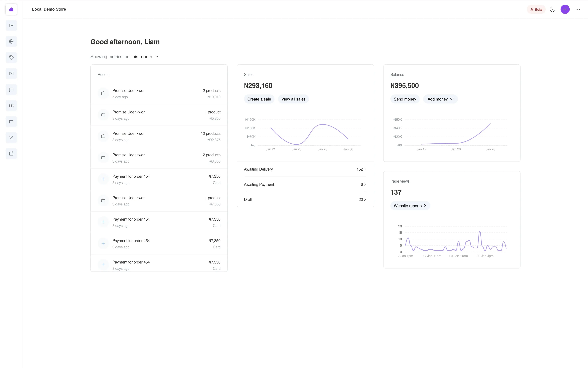Click the home icon in sidebar
Image resolution: width=588 pixels, height=368 pixels.
click(x=11, y=9)
